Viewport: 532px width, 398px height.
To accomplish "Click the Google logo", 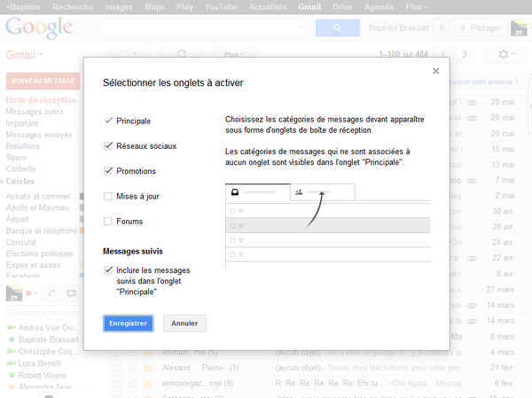I will [x=39, y=27].
